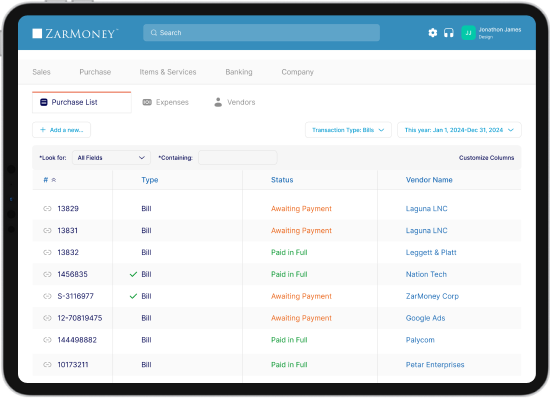This screenshot has width=550, height=398.
Task: Click link icon beside bill 144498882
Action: pos(47,340)
